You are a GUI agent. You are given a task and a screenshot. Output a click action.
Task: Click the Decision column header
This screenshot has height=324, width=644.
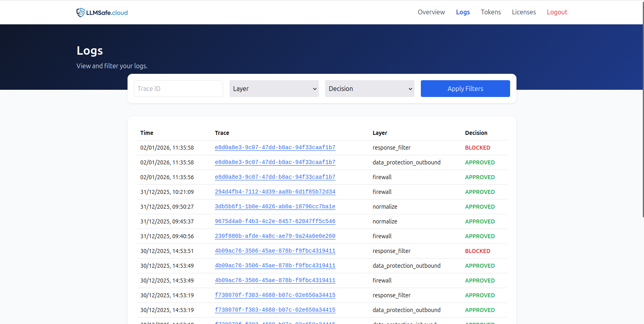tap(476, 133)
